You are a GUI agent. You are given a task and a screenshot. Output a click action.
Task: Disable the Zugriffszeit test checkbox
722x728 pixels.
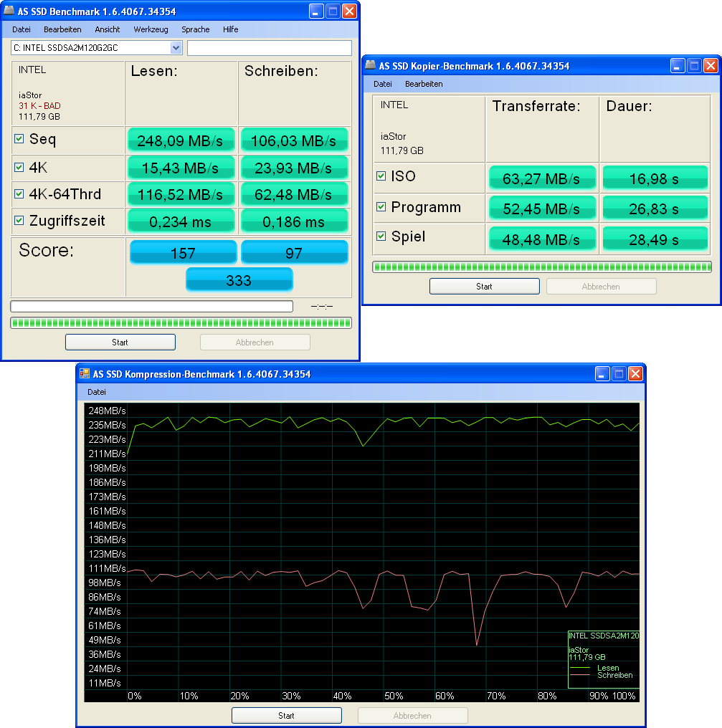click(x=19, y=221)
